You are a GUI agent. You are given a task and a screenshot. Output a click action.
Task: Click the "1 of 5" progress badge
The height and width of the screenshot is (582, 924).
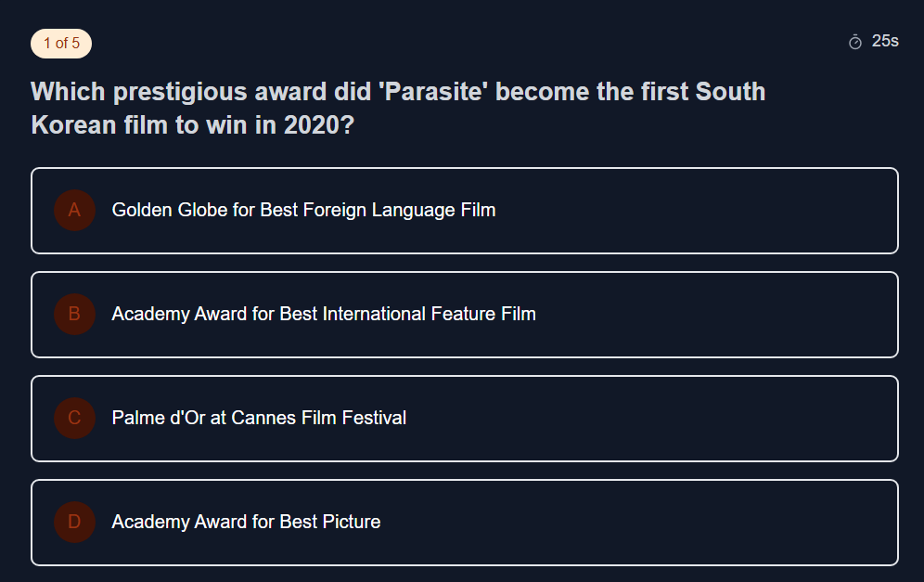point(61,44)
